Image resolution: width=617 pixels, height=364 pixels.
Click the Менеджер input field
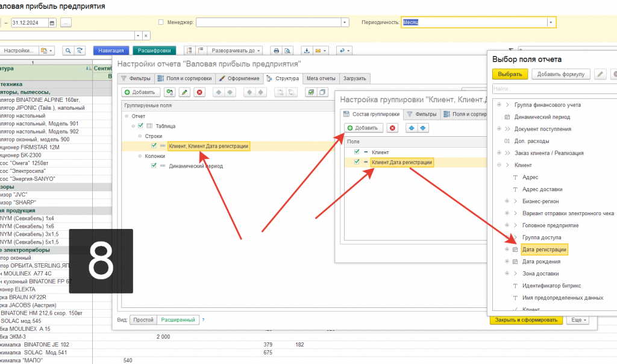(x=269, y=22)
